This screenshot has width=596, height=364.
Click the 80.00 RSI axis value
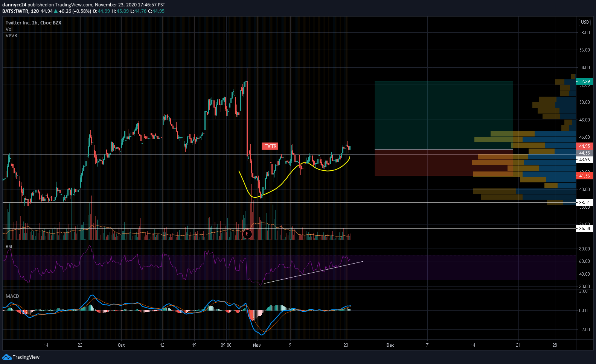(584, 249)
